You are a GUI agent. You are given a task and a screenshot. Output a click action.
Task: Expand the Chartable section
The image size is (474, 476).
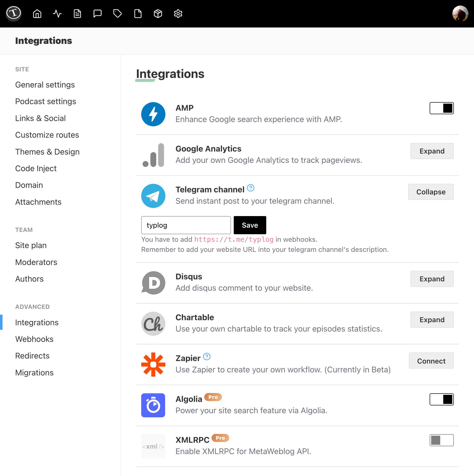[x=432, y=320]
